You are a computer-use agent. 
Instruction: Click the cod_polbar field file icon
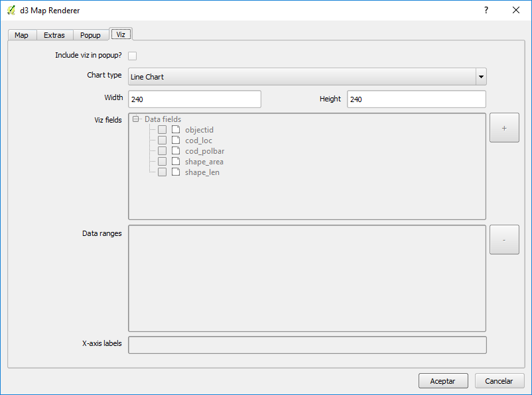pyautogui.click(x=176, y=151)
